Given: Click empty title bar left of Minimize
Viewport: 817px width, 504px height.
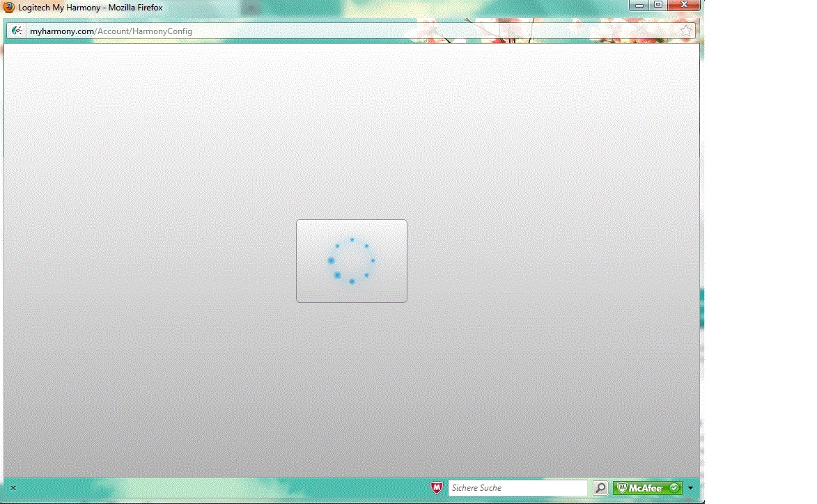Looking at the screenshot, I should 418,8.
